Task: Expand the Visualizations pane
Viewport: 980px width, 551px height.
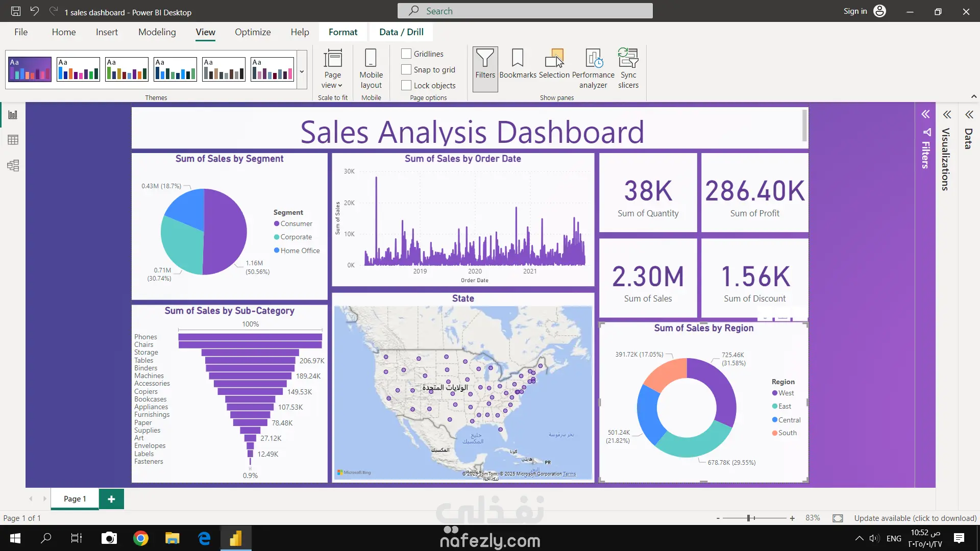Action: click(947, 115)
